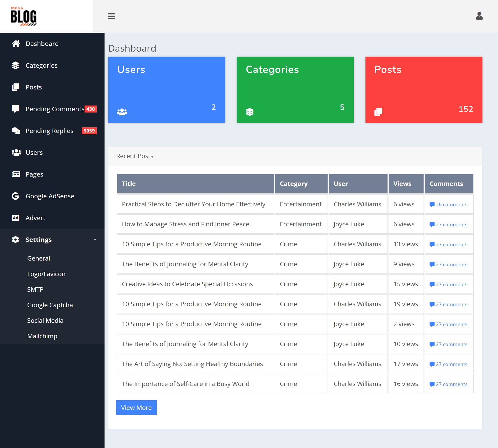This screenshot has width=498, height=448.
Task: Select SMTP under Settings
Action: (35, 289)
